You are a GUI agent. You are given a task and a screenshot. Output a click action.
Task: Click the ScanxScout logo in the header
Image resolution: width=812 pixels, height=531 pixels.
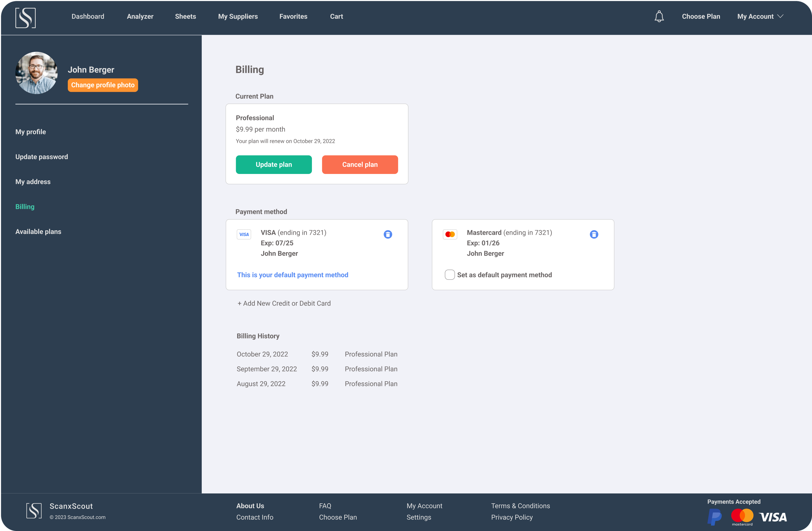coord(26,18)
